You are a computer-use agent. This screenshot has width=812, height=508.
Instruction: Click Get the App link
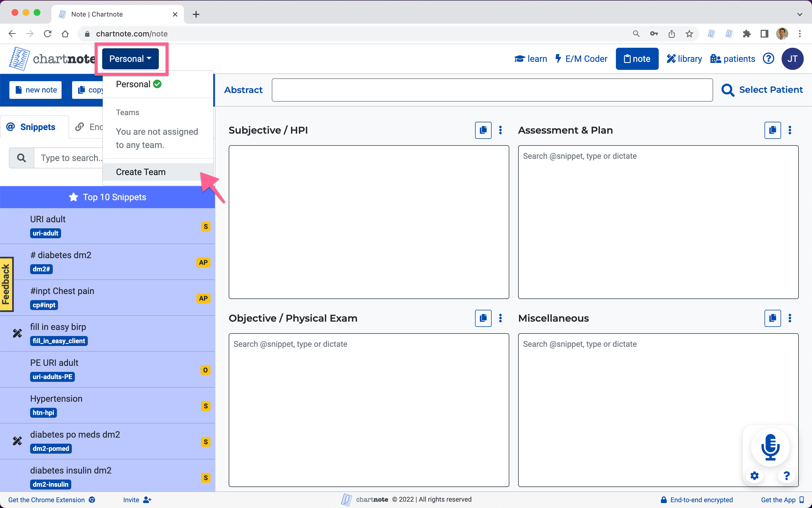point(782,500)
